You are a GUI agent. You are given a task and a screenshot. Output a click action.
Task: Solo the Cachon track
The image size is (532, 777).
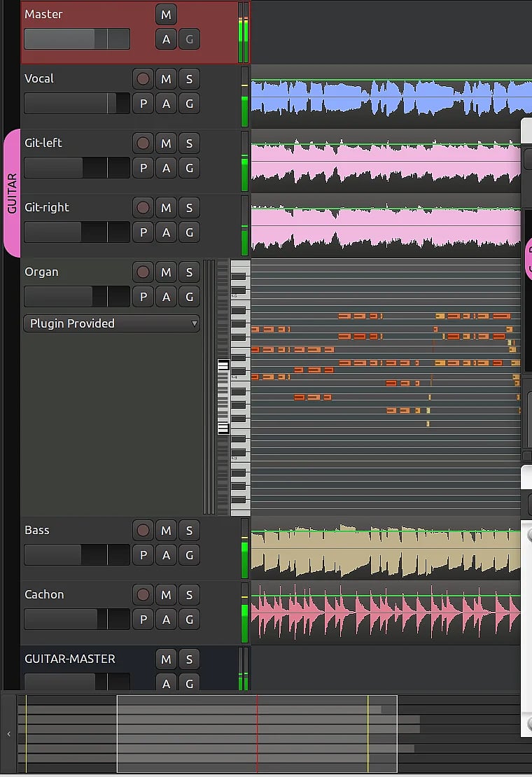tap(189, 594)
